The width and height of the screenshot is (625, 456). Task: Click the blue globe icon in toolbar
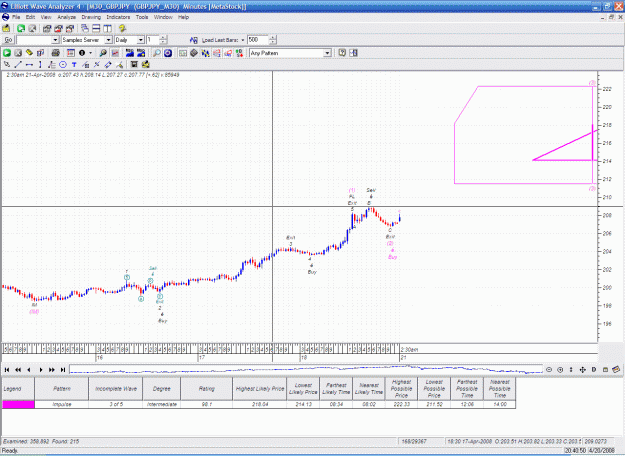click(168, 53)
